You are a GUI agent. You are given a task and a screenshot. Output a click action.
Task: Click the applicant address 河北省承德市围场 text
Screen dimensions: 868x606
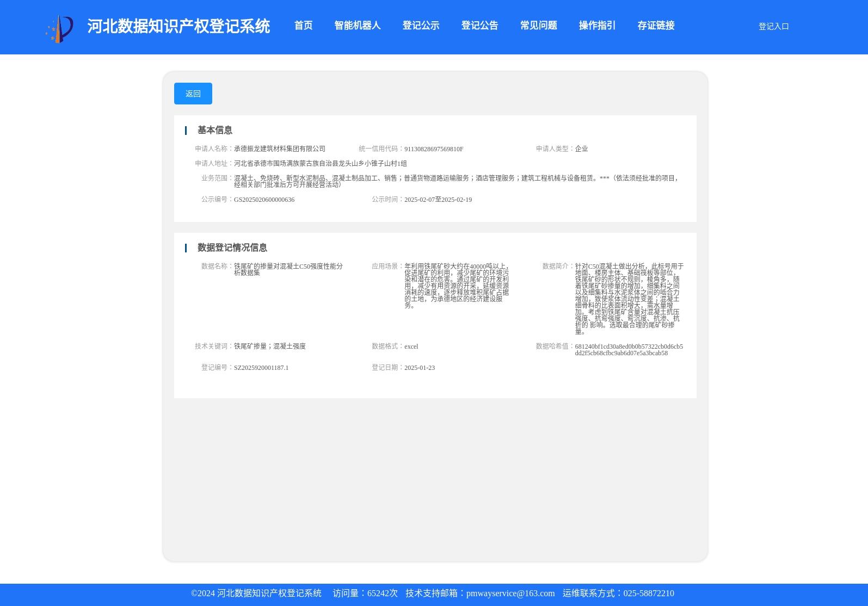coord(321,163)
